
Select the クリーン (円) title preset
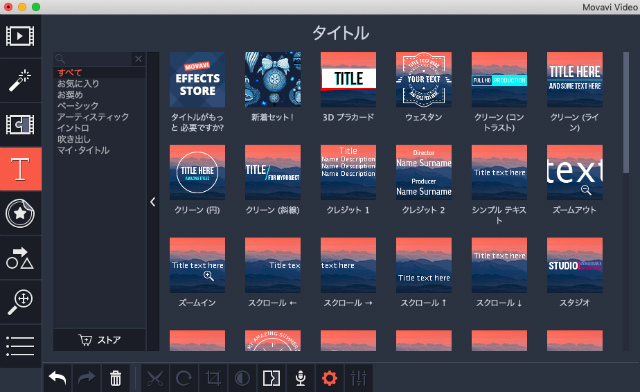(197, 172)
